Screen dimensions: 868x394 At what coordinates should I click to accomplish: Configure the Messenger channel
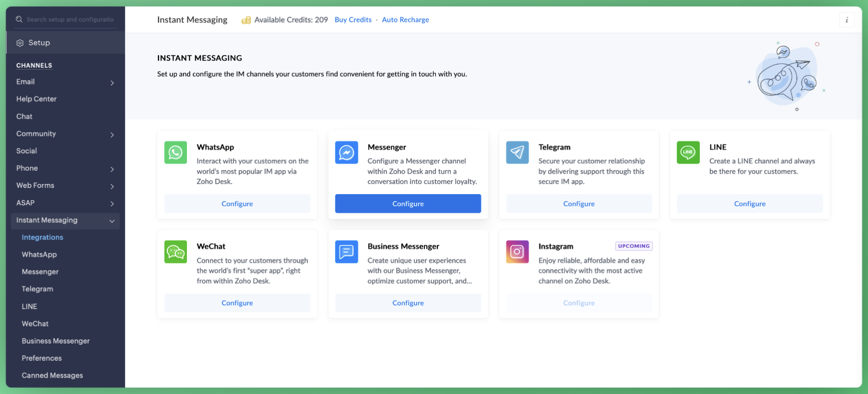click(x=408, y=204)
